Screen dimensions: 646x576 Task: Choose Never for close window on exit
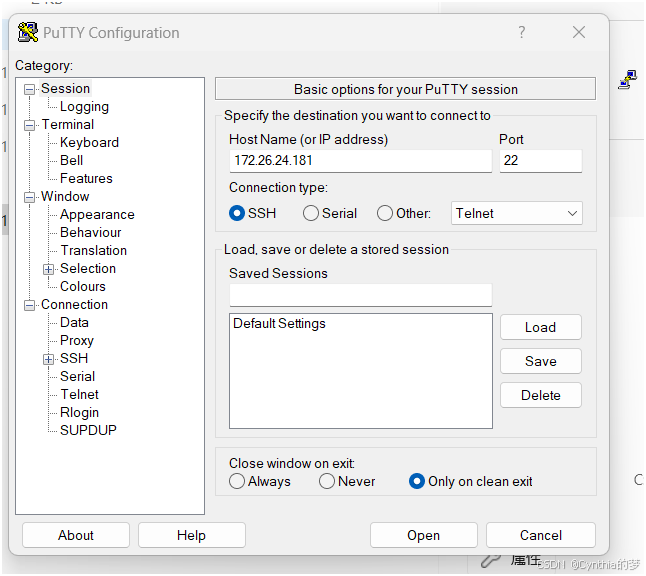click(327, 481)
